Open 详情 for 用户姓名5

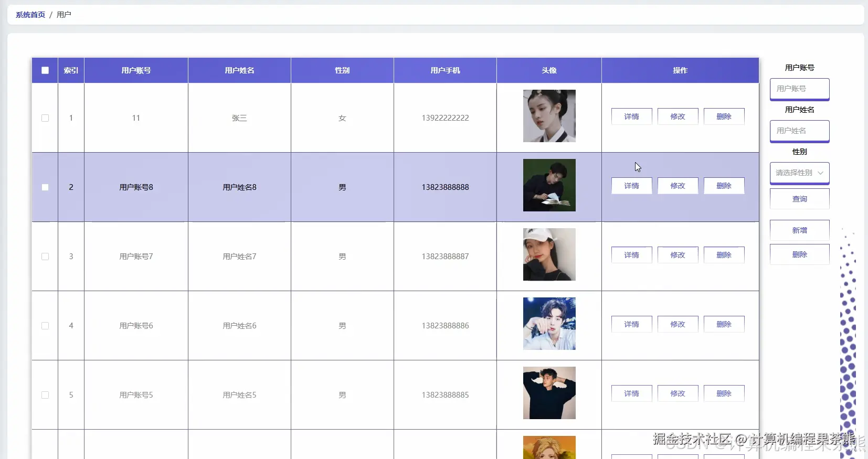[632, 393]
